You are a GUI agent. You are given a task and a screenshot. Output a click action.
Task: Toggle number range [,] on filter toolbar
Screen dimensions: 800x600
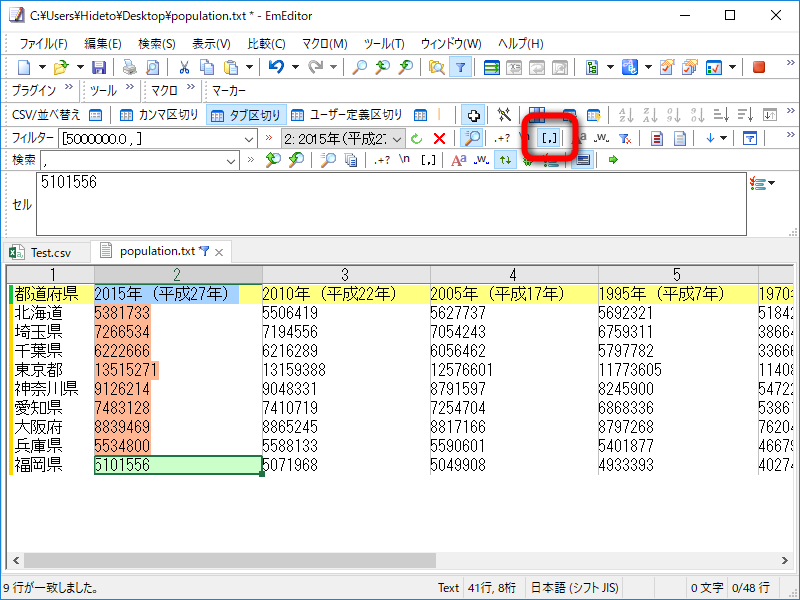tap(549, 138)
